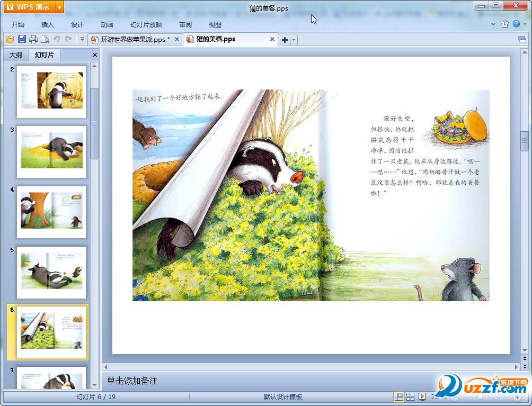532x406 pixels.
Task: Click the blue help question icon
Action: (x=517, y=24)
